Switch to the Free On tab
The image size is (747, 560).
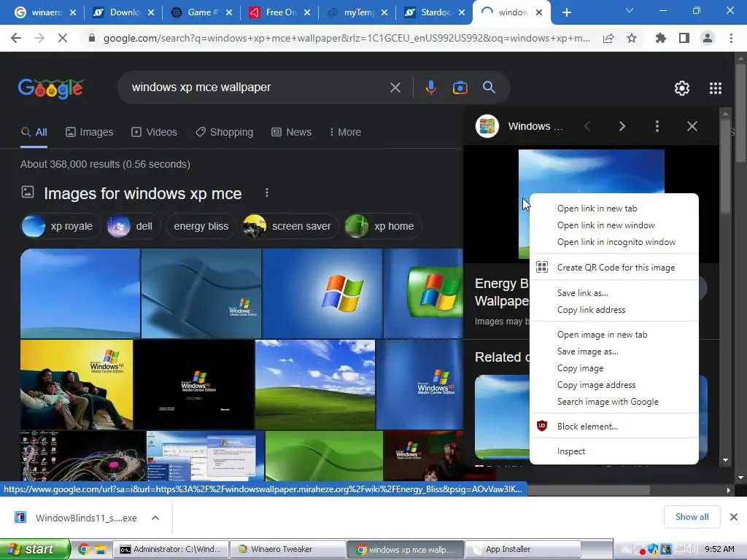(279, 12)
